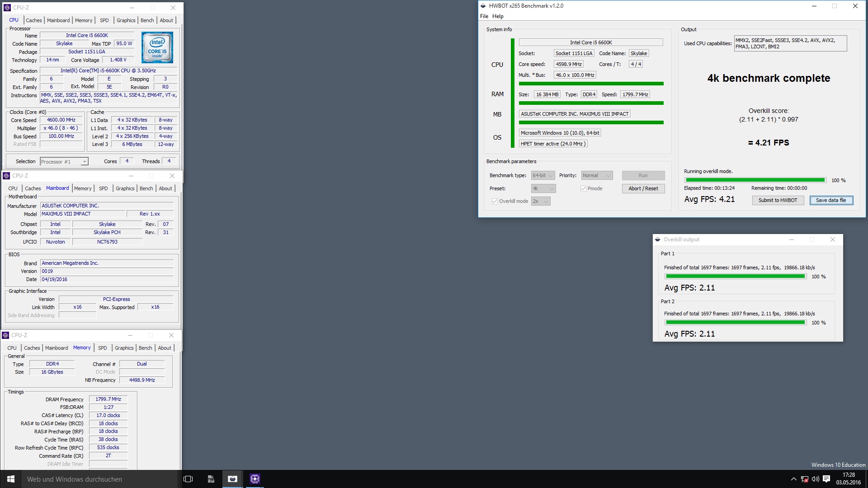Image resolution: width=868 pixels, height=488 pixels.
Task: Click the Max TDP 95.0 W value
Action: point(124,44)
